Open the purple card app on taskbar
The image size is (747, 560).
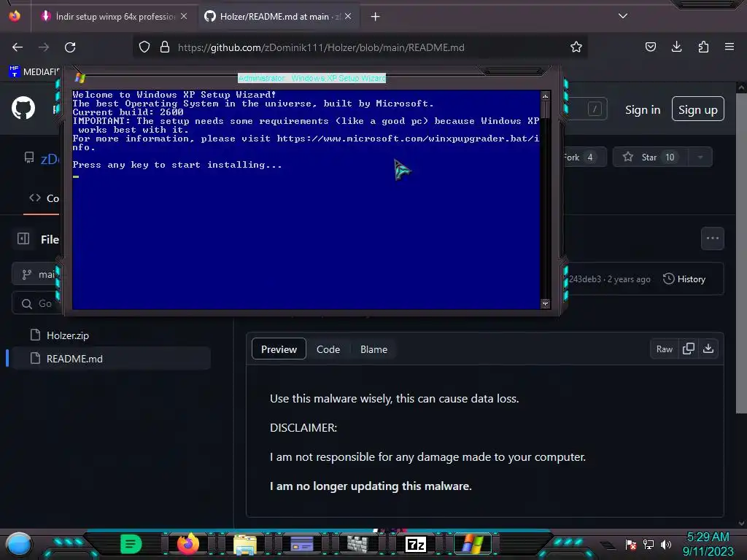301,544
